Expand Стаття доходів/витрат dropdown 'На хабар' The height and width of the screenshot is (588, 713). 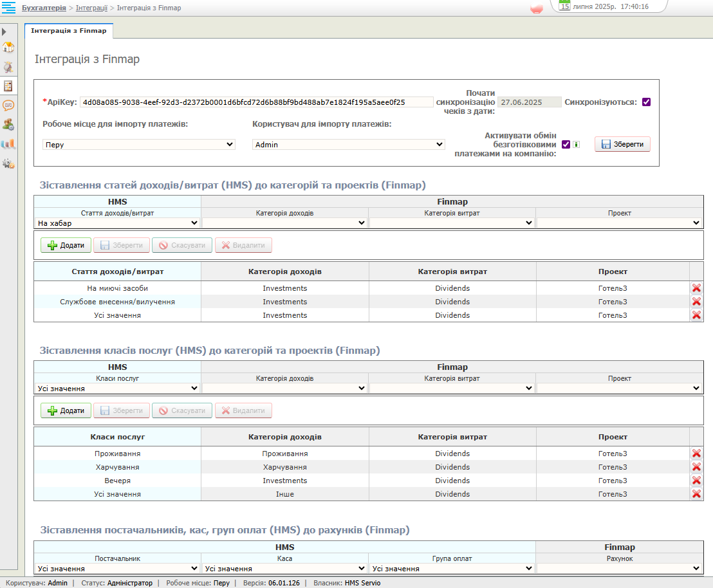pyautogui.click(x=117, y=223)
